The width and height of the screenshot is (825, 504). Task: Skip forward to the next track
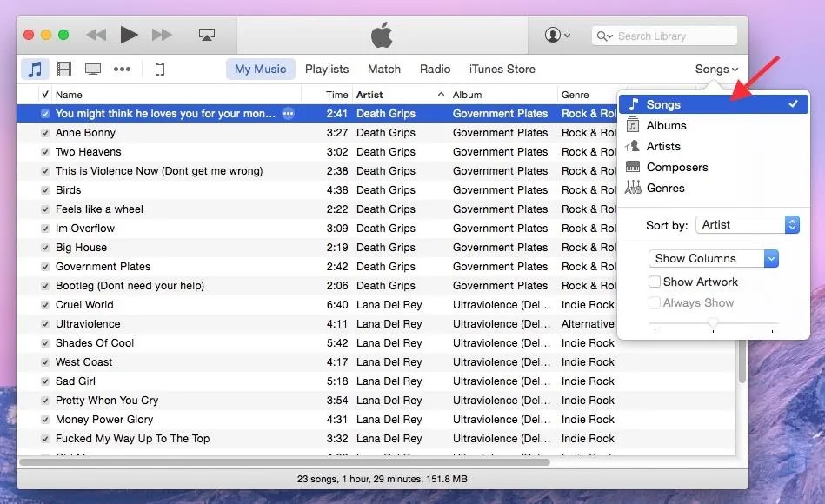tap(162, 36)
